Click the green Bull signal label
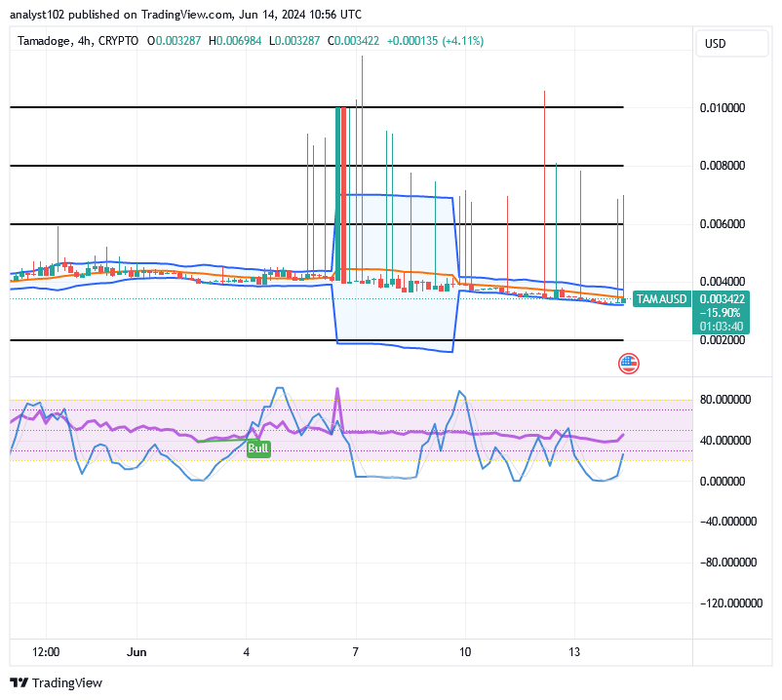This screenshot has height=700, width=782. (x=258, y=448)
